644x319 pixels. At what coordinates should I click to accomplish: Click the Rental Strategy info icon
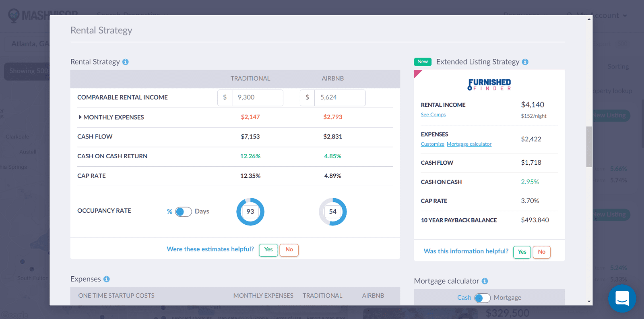click(x=126, y=62)
